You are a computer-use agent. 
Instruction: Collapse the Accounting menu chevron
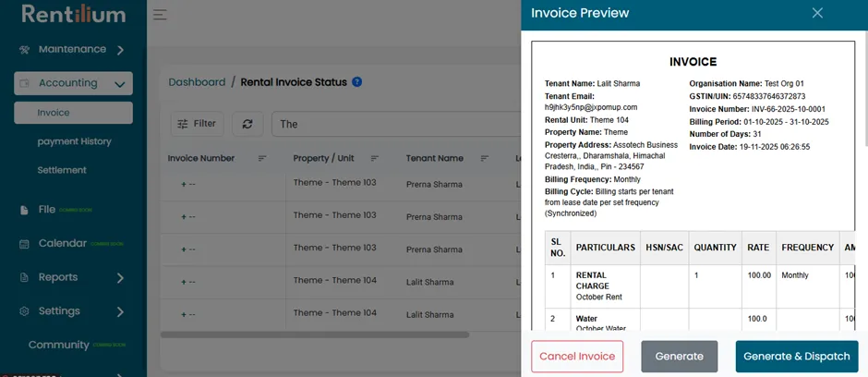point(119,84)
